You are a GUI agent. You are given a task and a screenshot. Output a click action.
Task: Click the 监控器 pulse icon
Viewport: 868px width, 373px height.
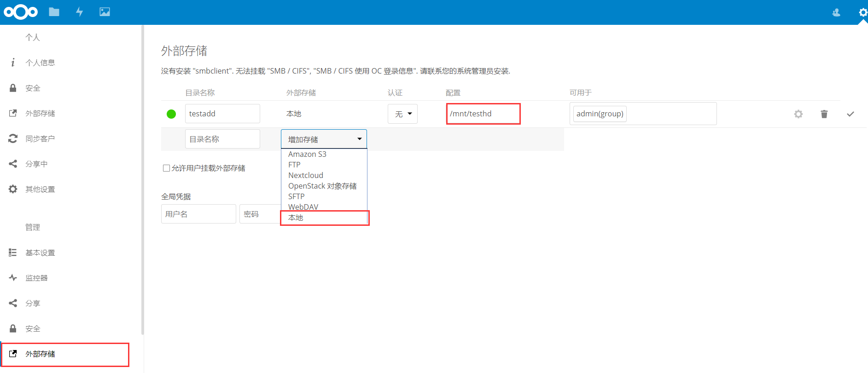click(13, 278)
